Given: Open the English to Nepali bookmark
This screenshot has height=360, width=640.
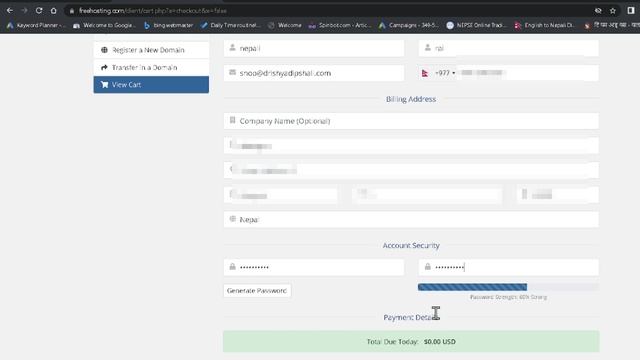Looking at the screenshot, I should [544, 25].
